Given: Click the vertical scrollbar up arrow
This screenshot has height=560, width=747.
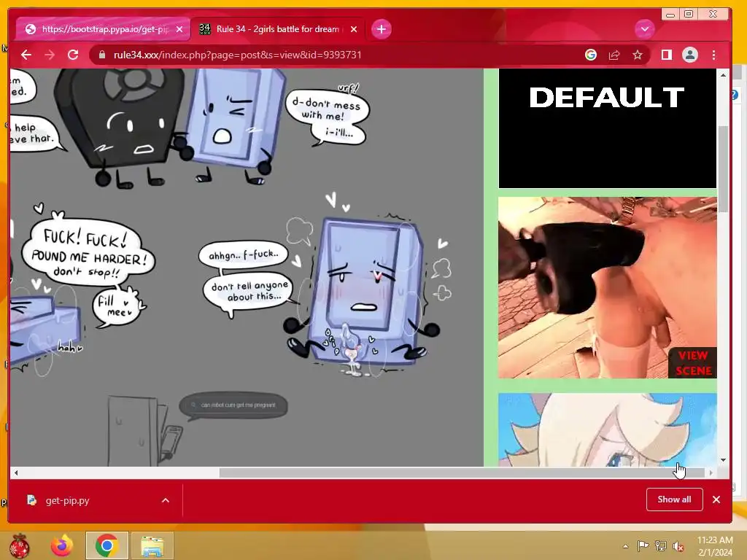Looking at the screenshot, I should click(x=723, y=75).
